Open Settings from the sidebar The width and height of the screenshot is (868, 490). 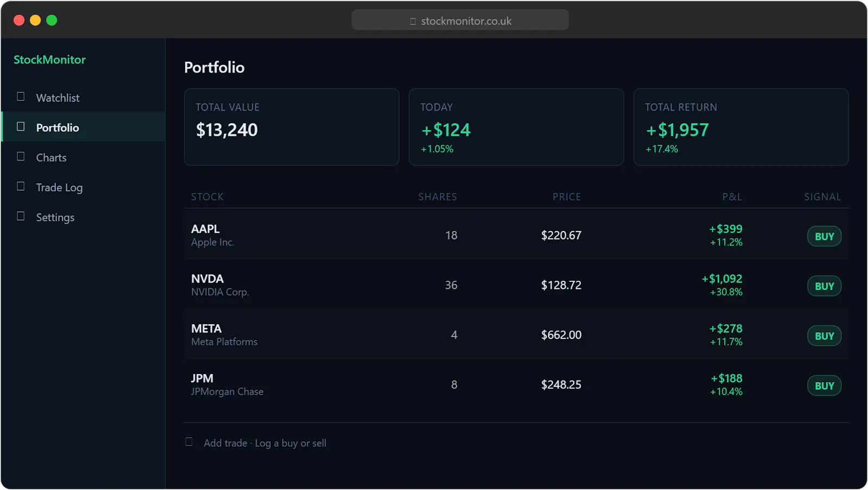84,217
